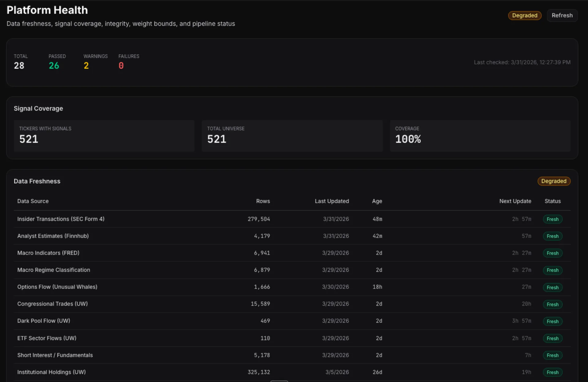The width and height of the screenshot is (588, 382).
Task: Click the Fresh badge for Institutional Holdings
Action: coord(552,372)
